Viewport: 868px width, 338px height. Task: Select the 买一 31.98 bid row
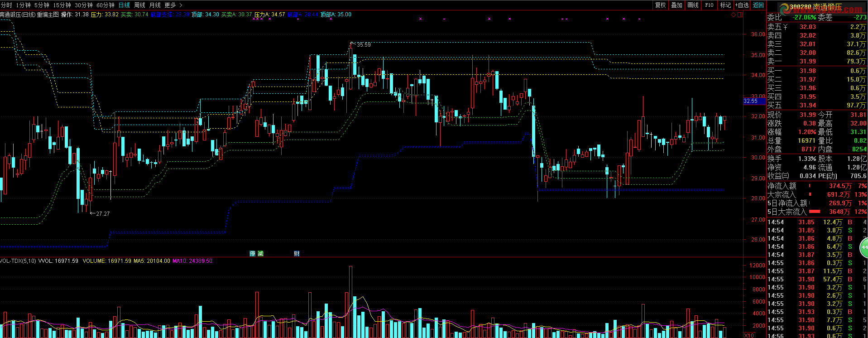coord(817,71)
